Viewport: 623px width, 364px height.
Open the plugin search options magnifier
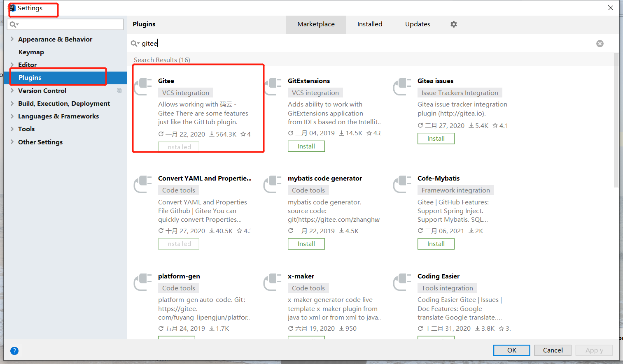(x=135, y=43)
